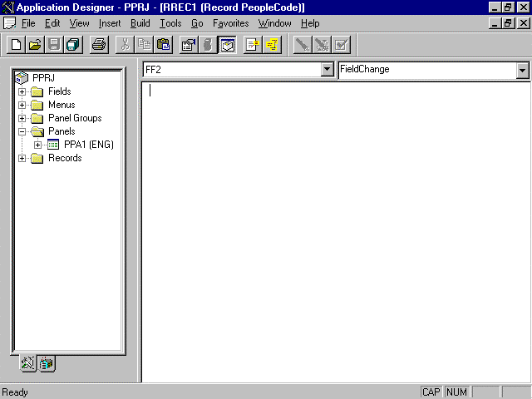
Task: Switch to the Development view tab icon
Action: (28, 363)
